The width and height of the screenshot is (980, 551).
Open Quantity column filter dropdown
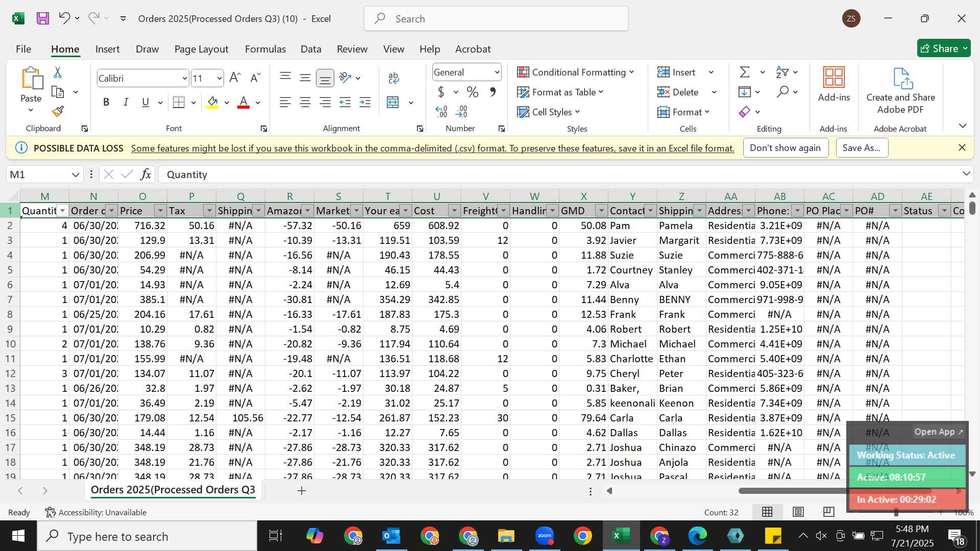pyautogui.click(x=62, y=211)
